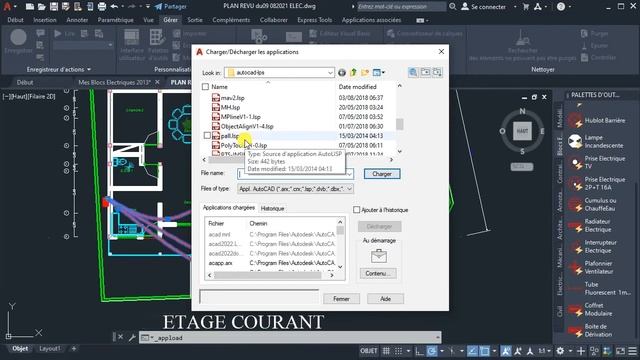640x360 pixels.
Task: Select file MPlineV1-1.lsp
Action: click(240, 117)
